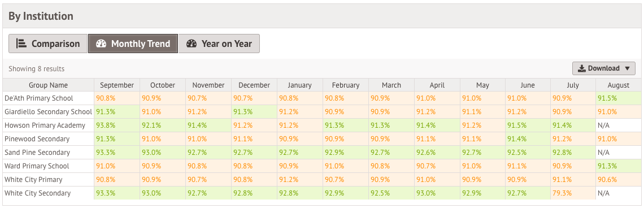This screenshot has width=644, height=208.
Task: Click the Download button
Action: pos(604,68)
